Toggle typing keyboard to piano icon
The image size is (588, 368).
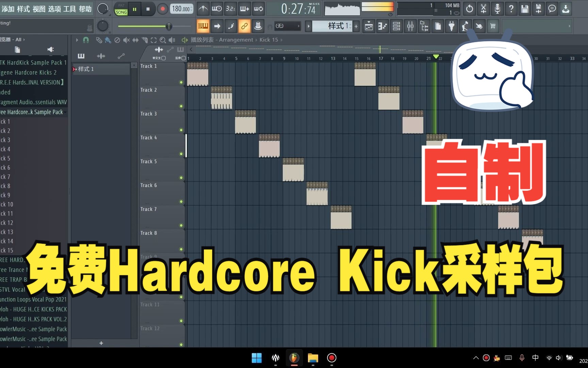(203, 26)
